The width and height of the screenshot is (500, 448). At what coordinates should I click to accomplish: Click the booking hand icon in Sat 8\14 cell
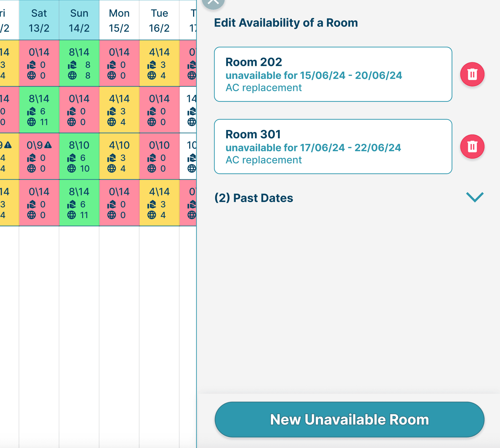click(31, 111)
